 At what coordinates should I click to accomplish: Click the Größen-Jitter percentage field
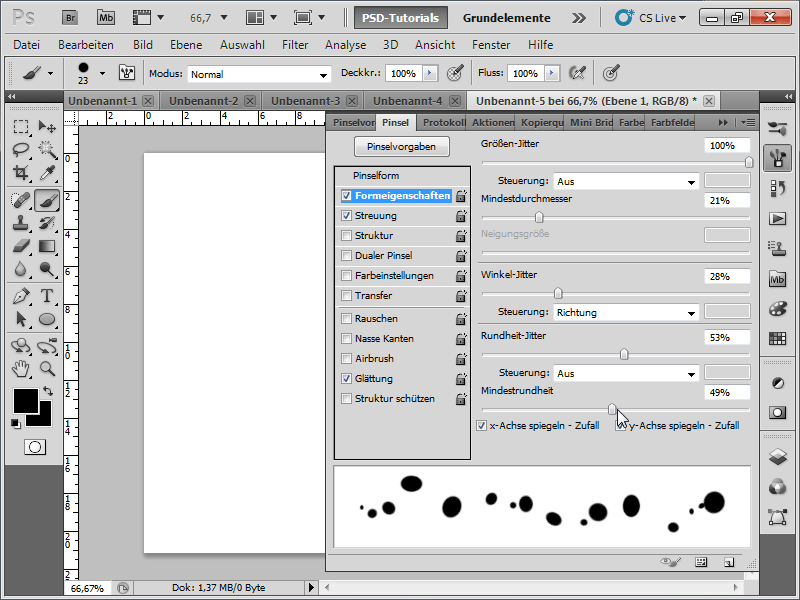pos(727,145)
